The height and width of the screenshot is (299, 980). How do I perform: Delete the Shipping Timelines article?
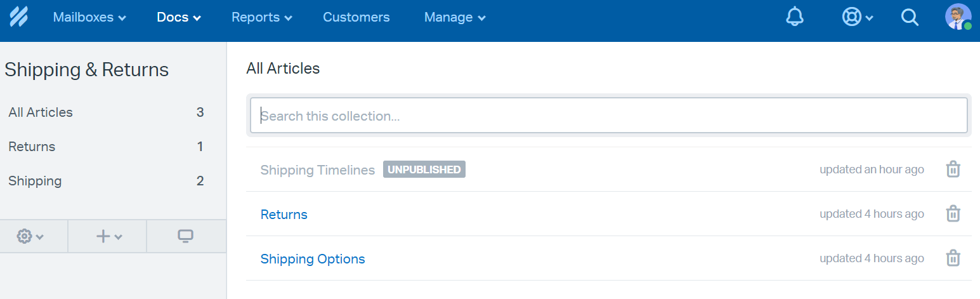click(953, 169)
